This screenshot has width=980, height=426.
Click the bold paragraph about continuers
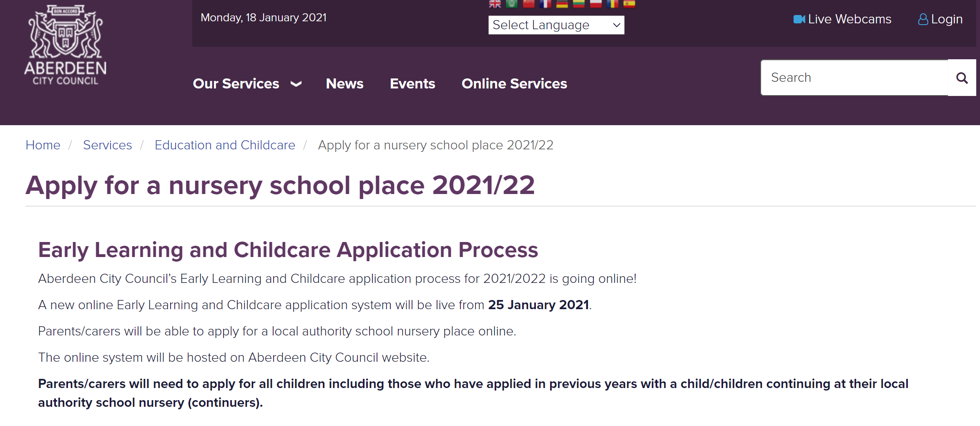coord(473,393)
